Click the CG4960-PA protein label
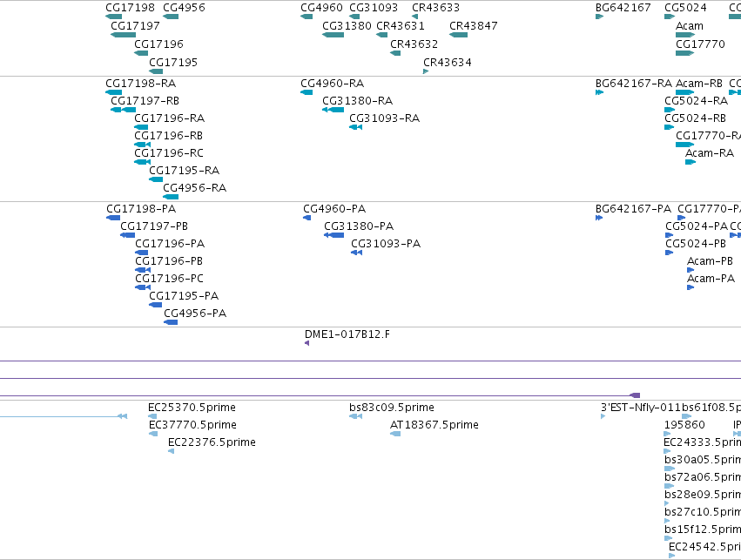741x560 pixels. click(x=334, y=209)
